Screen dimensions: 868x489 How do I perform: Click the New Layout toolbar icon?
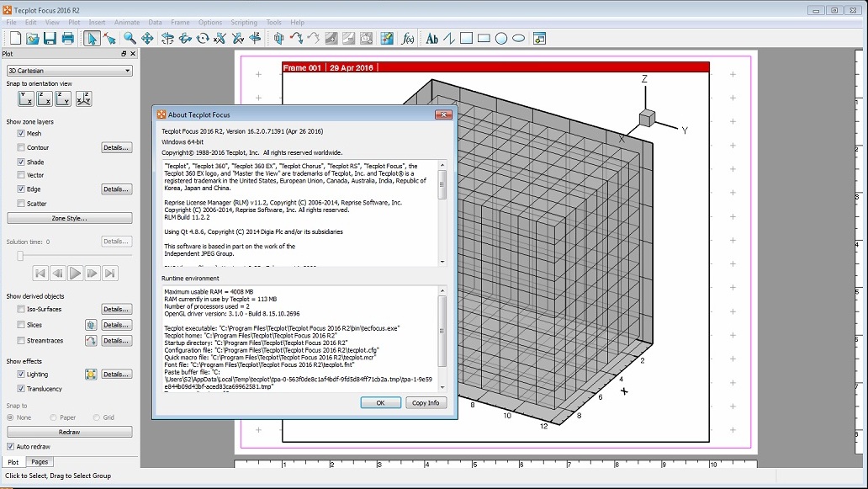coord(15,38)
